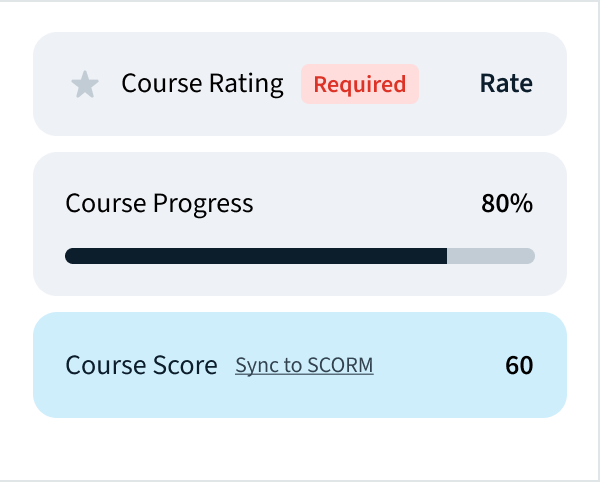This screenshot has width=600, height=482.
Task: Click where the progress fill ends at 80%
Action: (x=446, y=256)
